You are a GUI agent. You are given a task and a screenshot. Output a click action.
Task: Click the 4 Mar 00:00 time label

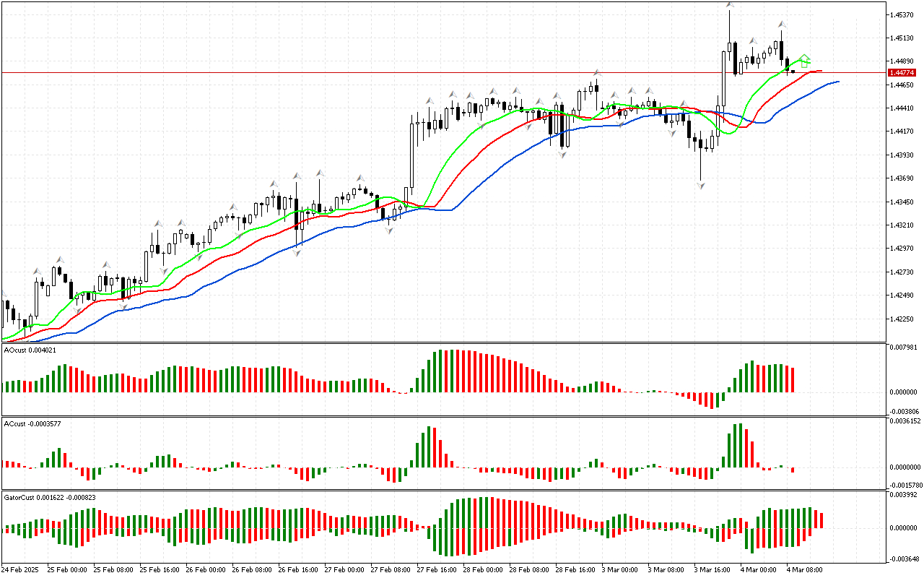pos(760,569)
